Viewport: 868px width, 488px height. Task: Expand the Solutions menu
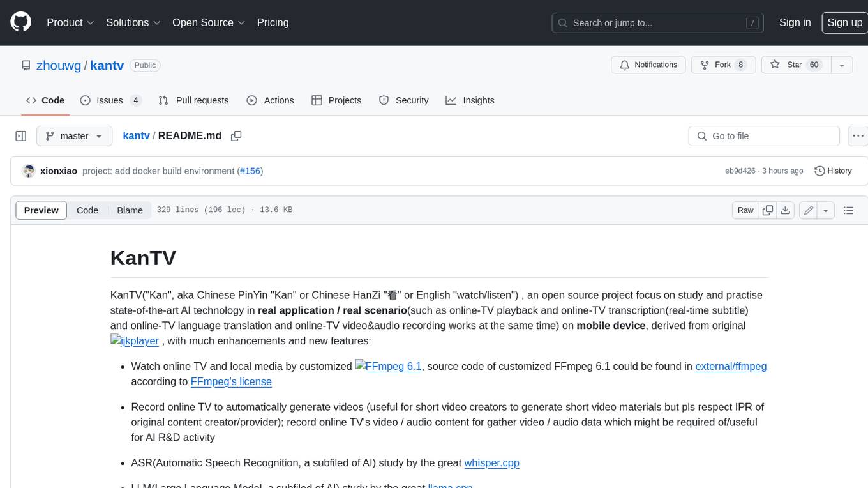click(133, 22)
